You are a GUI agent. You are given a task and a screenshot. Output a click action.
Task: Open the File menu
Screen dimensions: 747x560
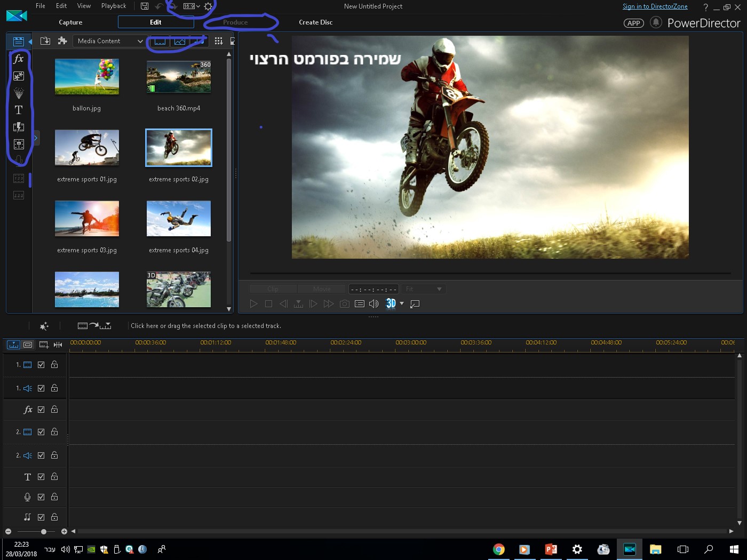[x=41, y=6]
